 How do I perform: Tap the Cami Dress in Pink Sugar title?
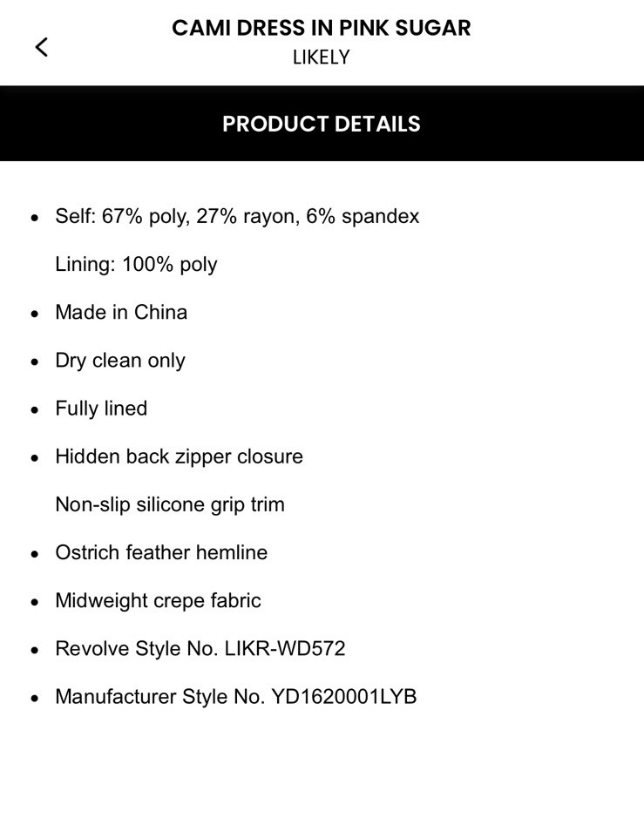(321, 28)
